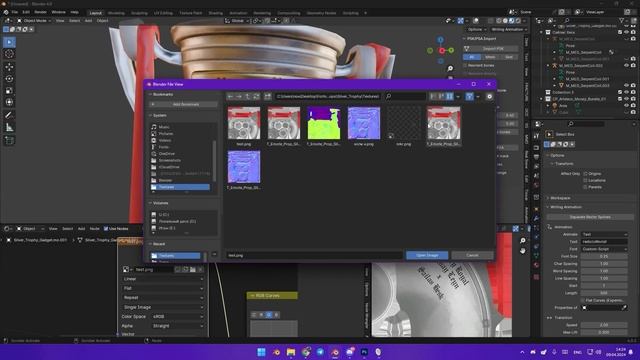Select the Transform tool in left toolbar
This screenshot has height=360, width=640.
click(9, 102)
